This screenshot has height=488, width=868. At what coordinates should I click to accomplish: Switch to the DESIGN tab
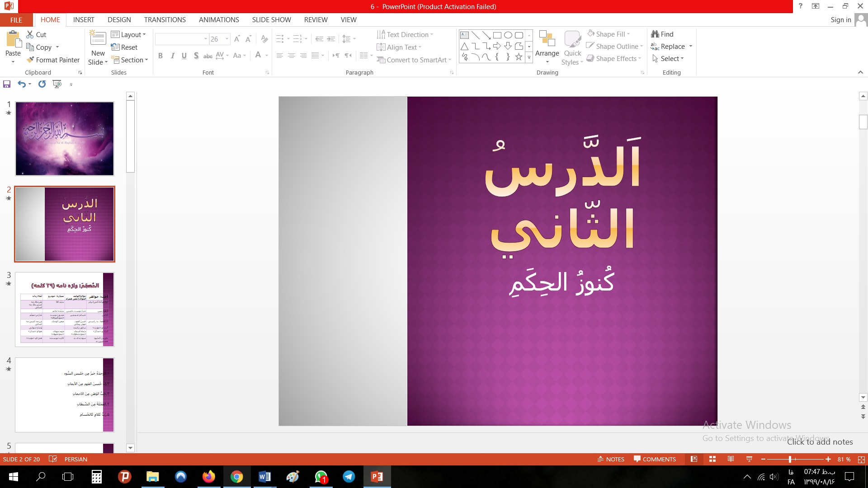pos(119,20)
